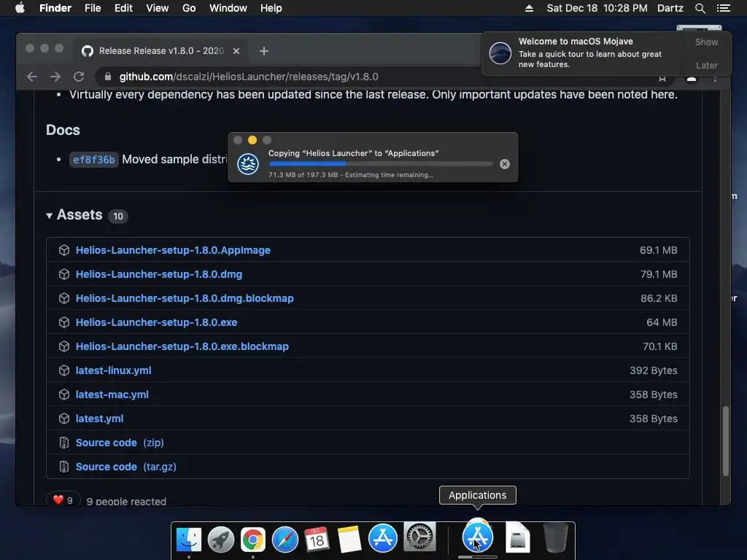
Task: Open the Finder icon in the Dock
Action: tap(189, 540)
